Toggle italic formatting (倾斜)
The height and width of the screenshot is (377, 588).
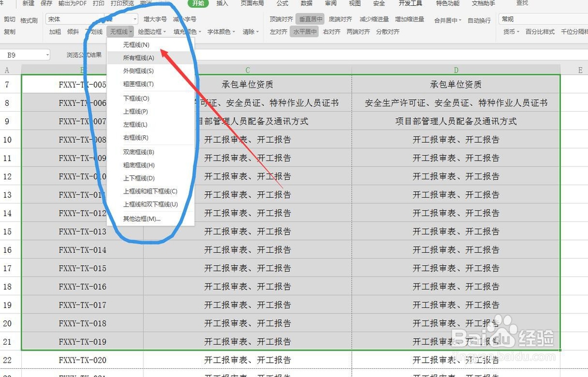[73, 31]
